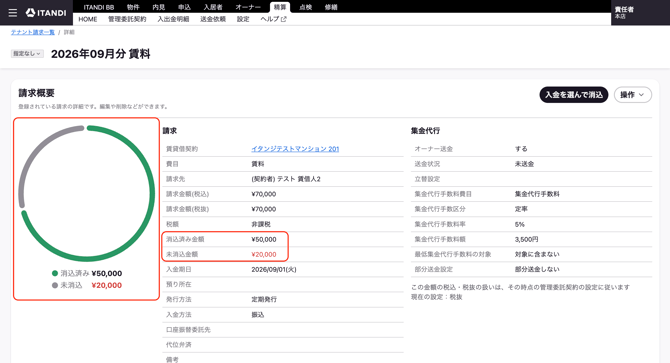This screenshot has width=670, height=363.
Task: Click the 集金代行 section heading
Action: tap(425, 131)
